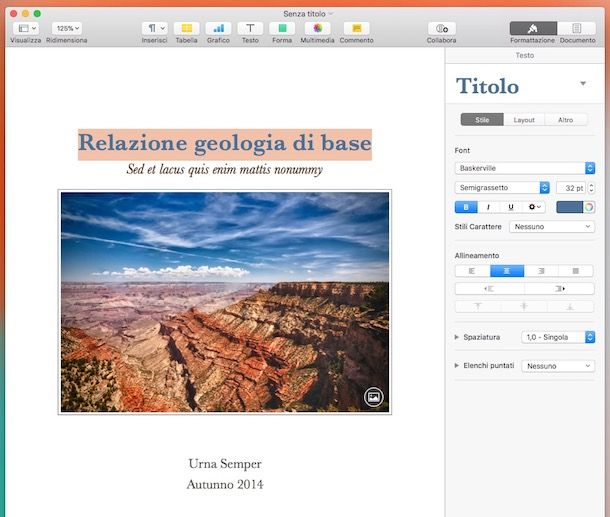Open the Semigrassetto typeface dropdown
The height and width of the screenshot is (517, 610).
click(x=502, y=188)
